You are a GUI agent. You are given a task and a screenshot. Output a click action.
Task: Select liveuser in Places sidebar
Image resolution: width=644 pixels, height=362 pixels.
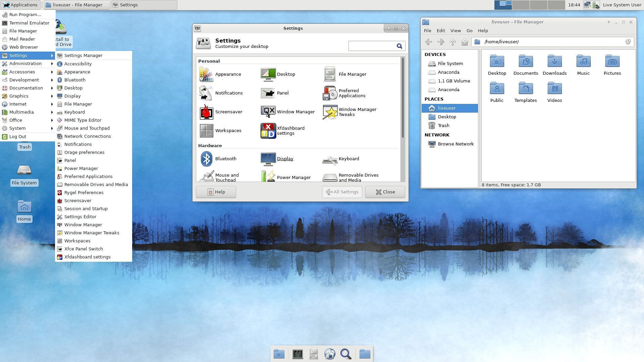click(447, 108)
